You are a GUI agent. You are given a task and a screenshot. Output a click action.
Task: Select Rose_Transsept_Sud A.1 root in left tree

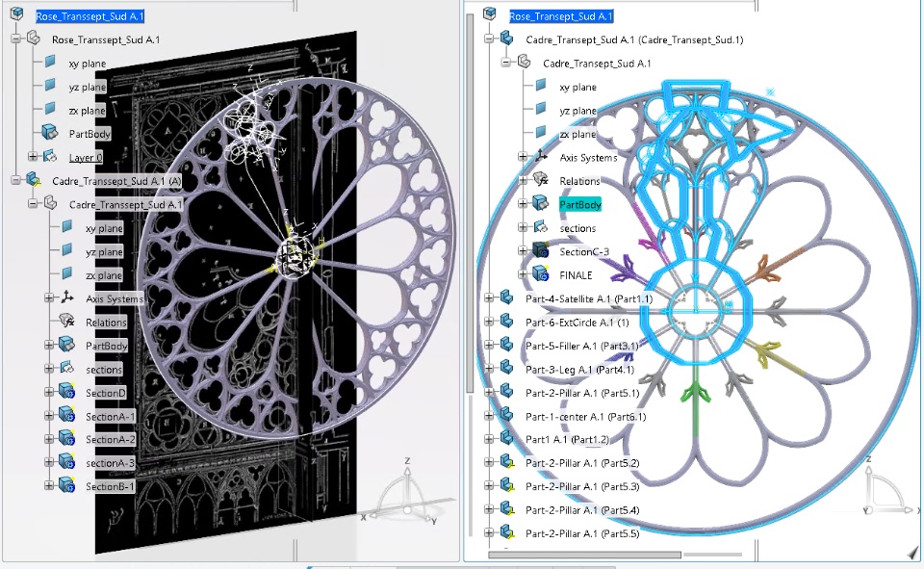pyautogui.click(x=90, y=16)
